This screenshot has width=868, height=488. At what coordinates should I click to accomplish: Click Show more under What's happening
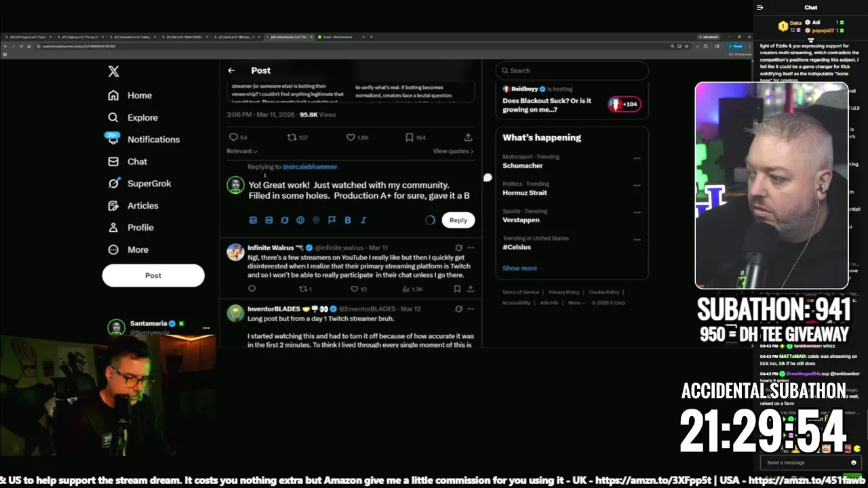519,268
